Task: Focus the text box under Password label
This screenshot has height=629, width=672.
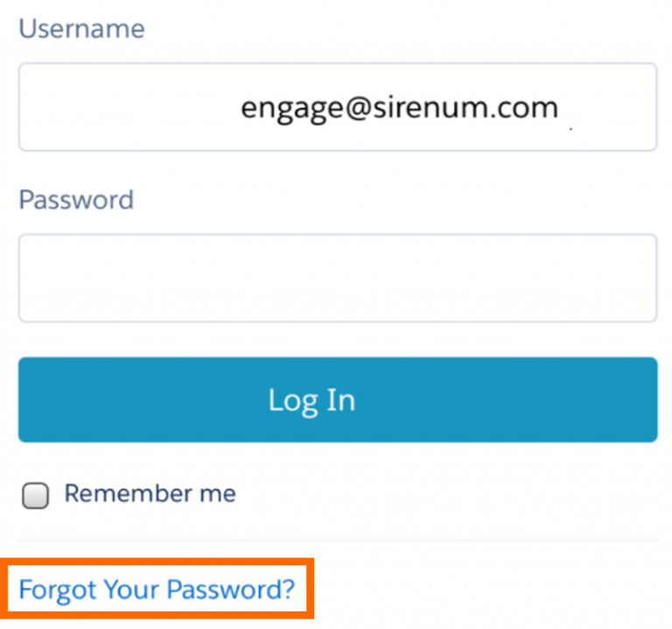Action: coord(337,277)
